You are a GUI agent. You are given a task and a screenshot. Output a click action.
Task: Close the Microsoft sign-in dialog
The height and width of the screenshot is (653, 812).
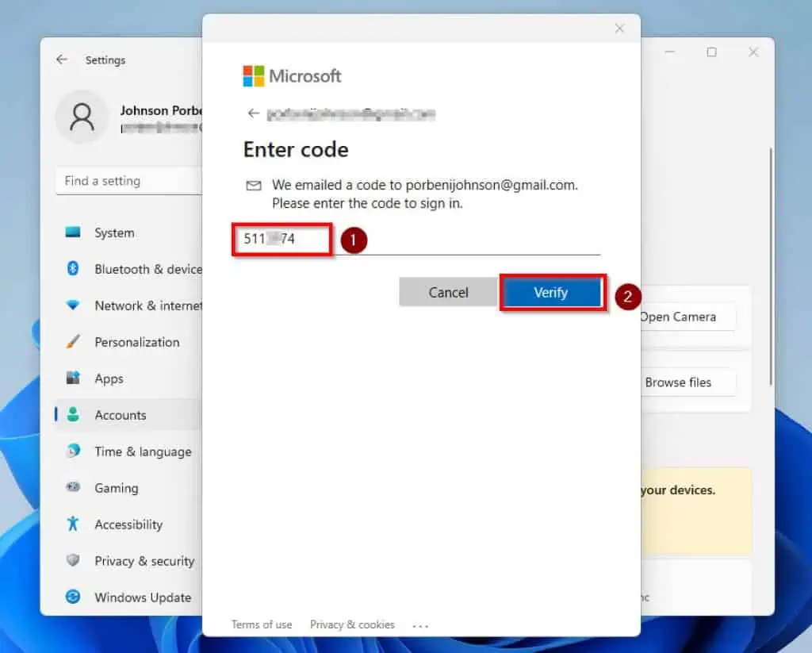(619, 29)
